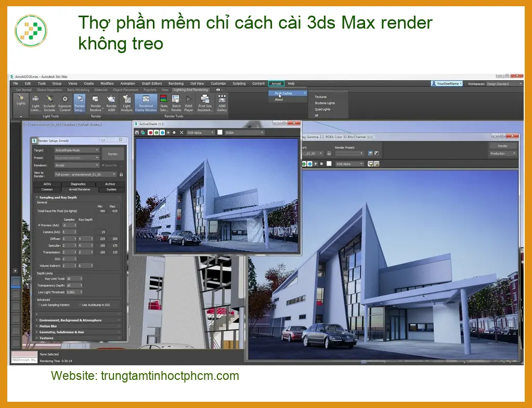Image resolution: width=532 pixels, height=408 pixels.
Task: Open the Renderer dropdown set to Arnold
Action: [x=76, y=165]
